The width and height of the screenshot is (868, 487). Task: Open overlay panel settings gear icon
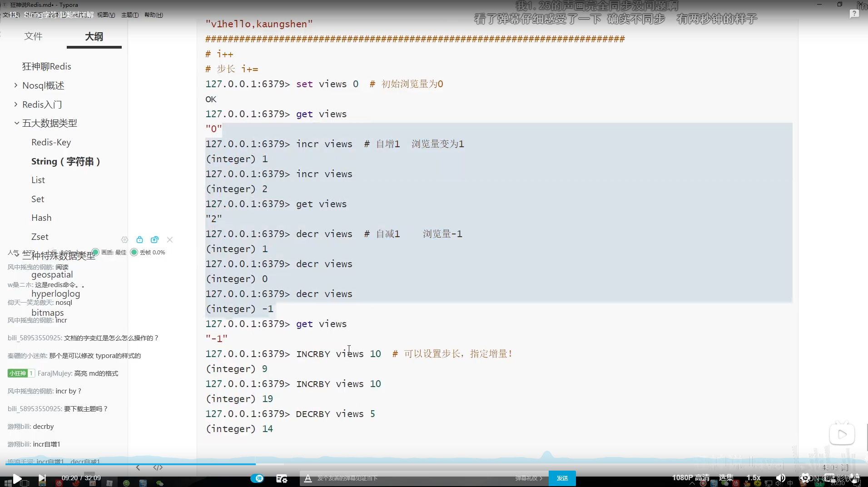click(x=124, y=239)
